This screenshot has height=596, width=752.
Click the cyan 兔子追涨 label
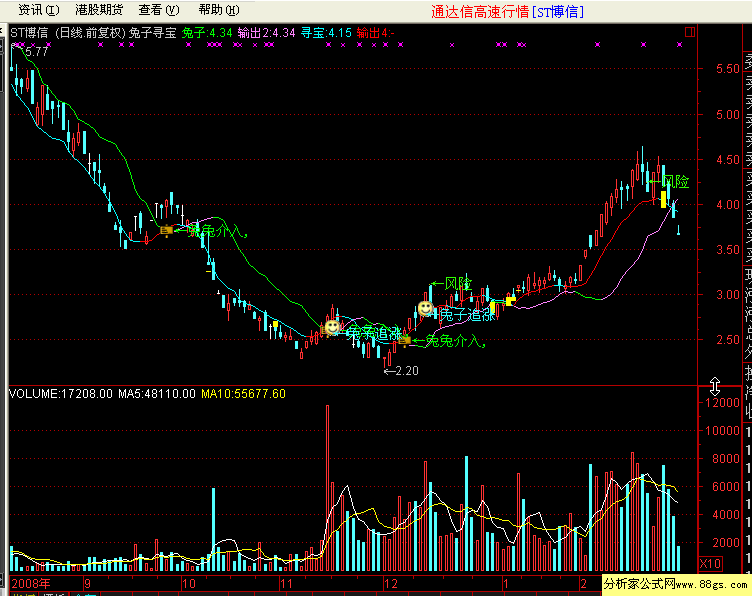pos(468,315)
